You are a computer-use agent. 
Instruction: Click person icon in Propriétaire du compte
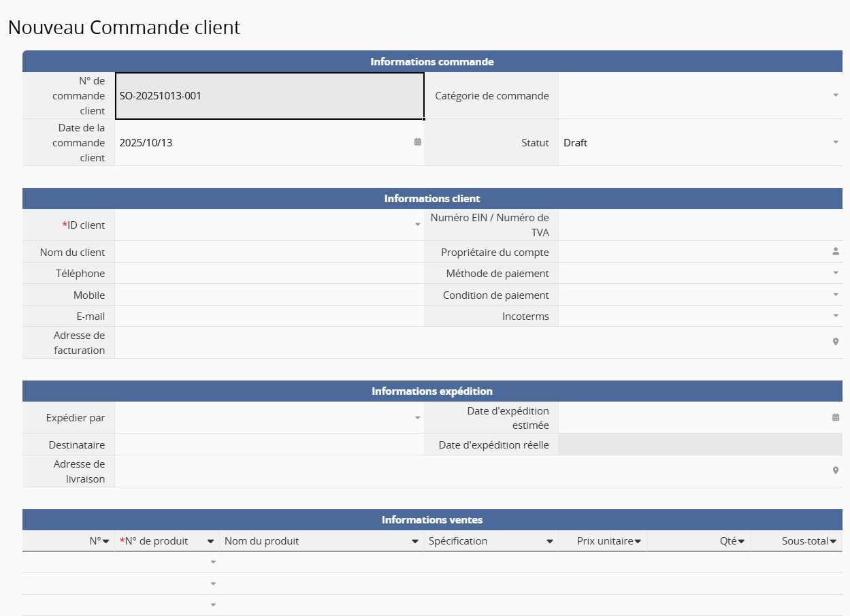click(836, 252)
